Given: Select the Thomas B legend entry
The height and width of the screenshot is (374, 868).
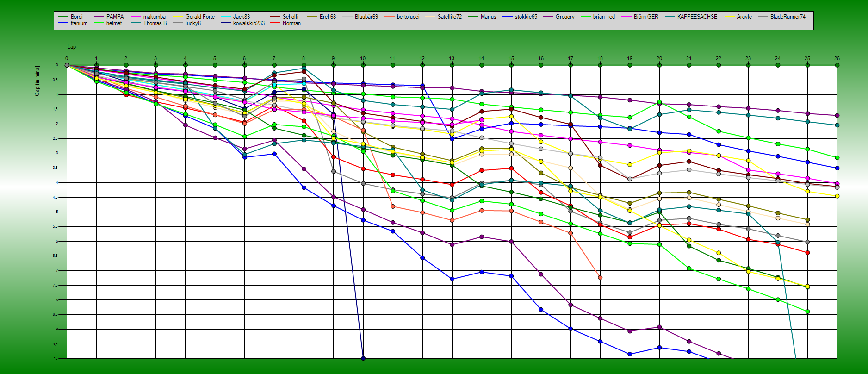Looking at the screenshot, I should point(155,23).
